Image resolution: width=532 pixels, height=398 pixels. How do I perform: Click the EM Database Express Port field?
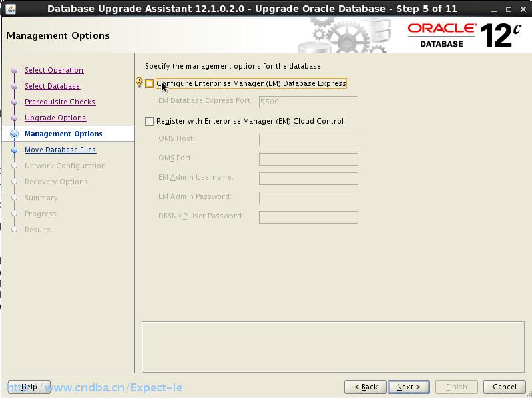tap(308, 102)
